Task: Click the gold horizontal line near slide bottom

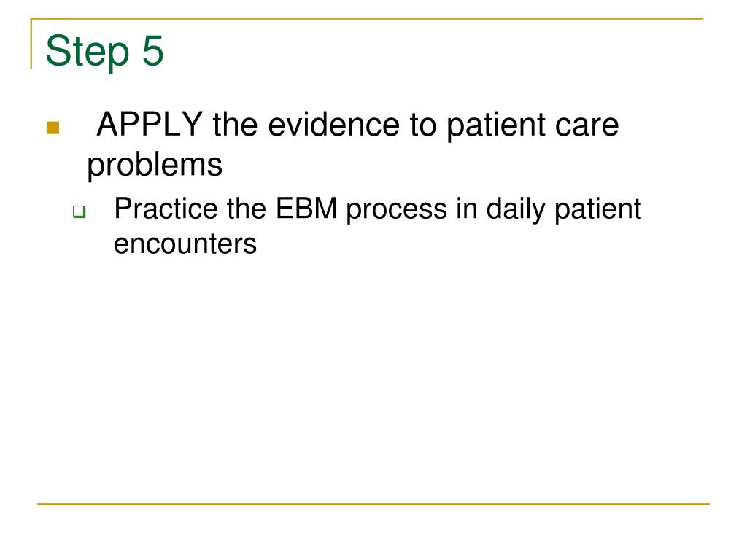Action: click(x=373, y=503)
